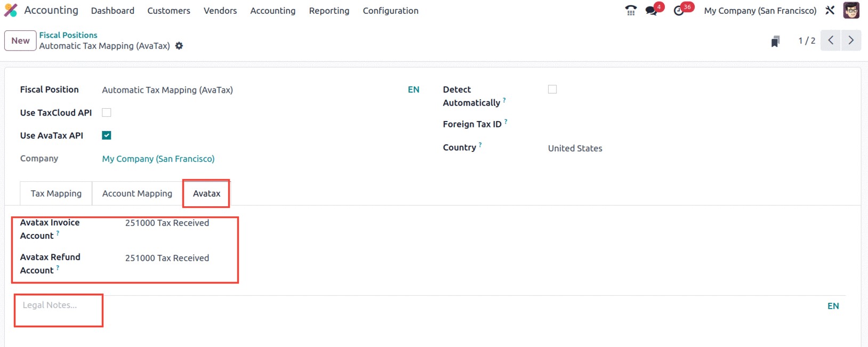
Task: Click help tooltip beside Detect Automatically
Action: [x=504, y=100]
